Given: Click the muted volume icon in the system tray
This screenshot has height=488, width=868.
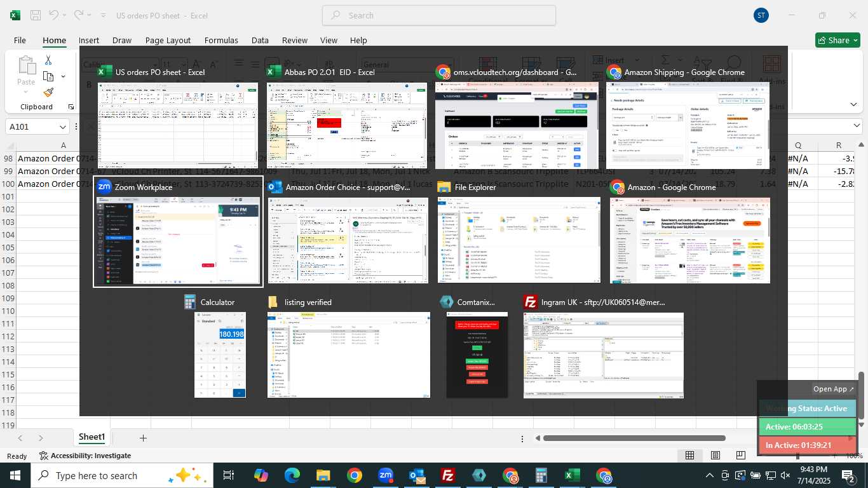Looking at the screenshot, I should pos(785,475).
